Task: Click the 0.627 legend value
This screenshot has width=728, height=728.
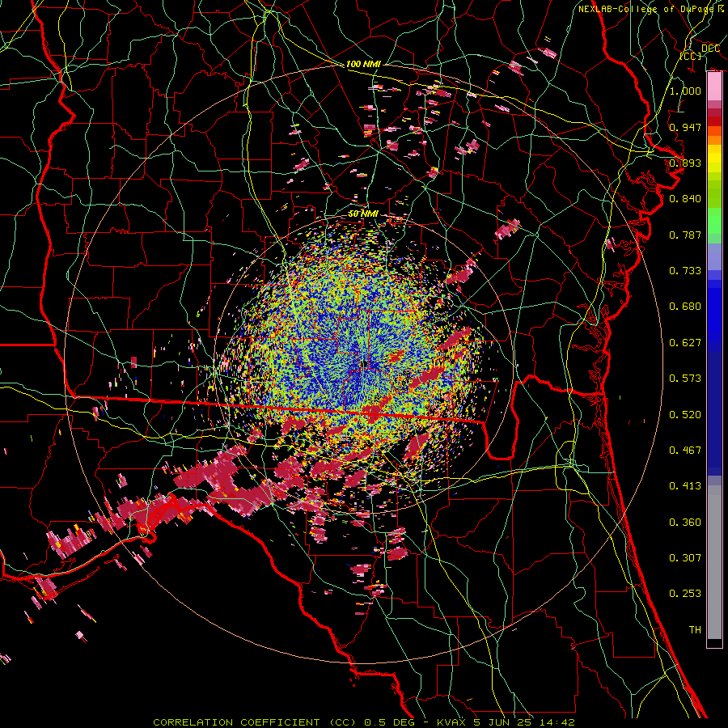Action: 685,342
